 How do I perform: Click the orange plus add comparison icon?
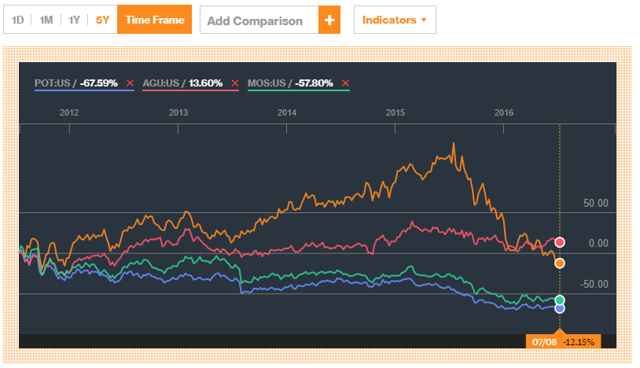[329, 20]
